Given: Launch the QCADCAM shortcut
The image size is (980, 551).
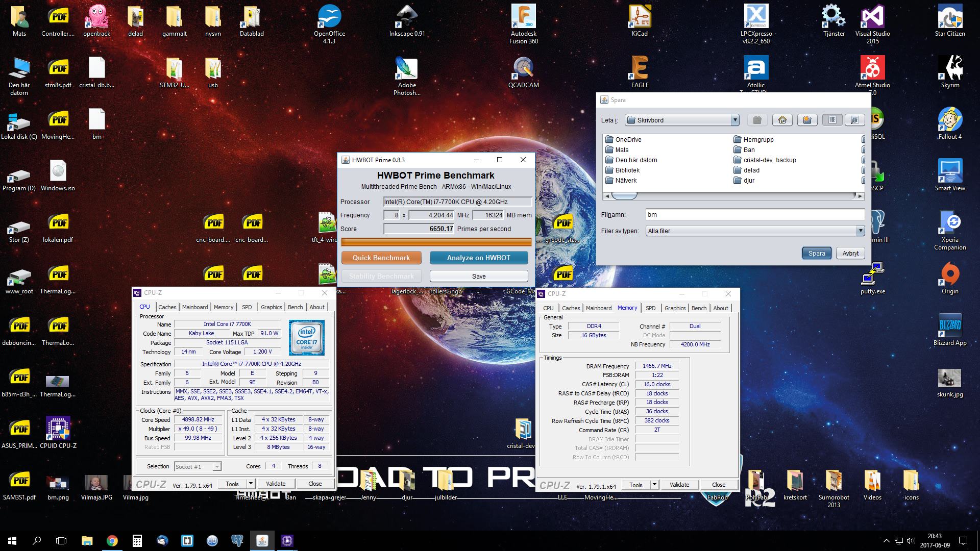Looking at the screenshot, I should 523,72.
